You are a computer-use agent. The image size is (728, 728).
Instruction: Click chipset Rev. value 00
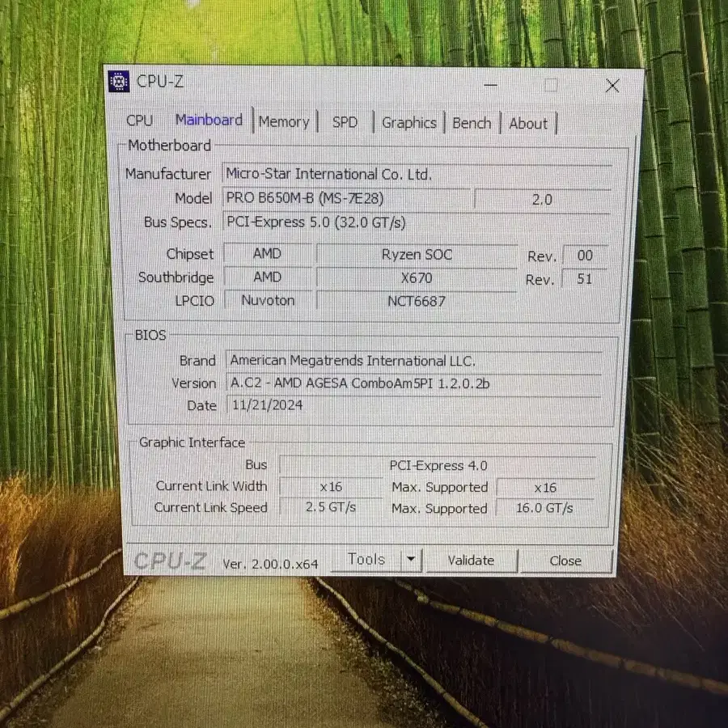(585, 256)
